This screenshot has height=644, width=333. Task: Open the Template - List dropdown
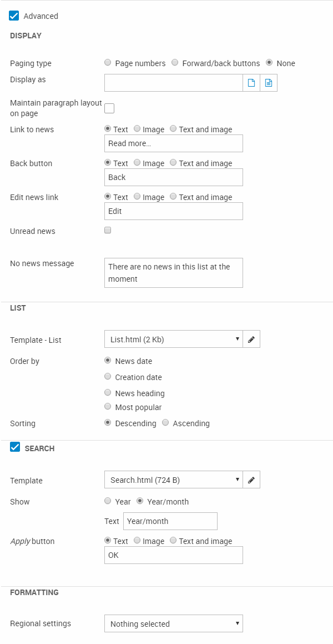pos(173,340)
